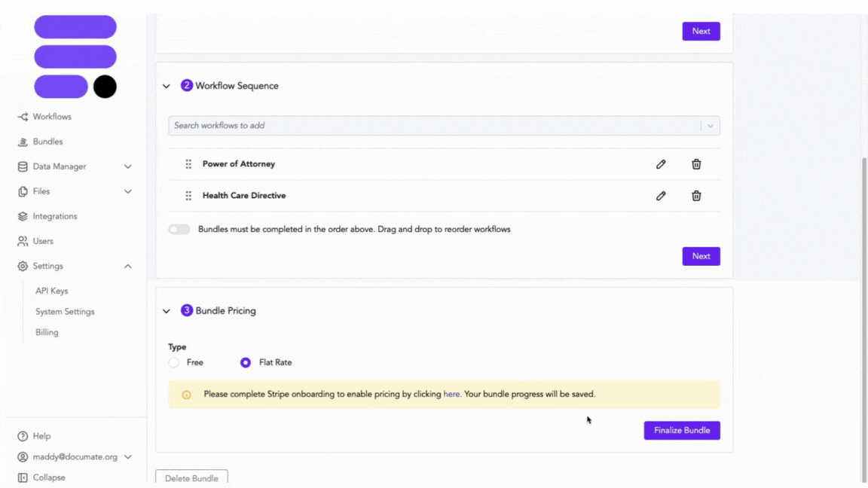Click Power of Attorney drag handle
868x488 pixels.
point(189,164)
